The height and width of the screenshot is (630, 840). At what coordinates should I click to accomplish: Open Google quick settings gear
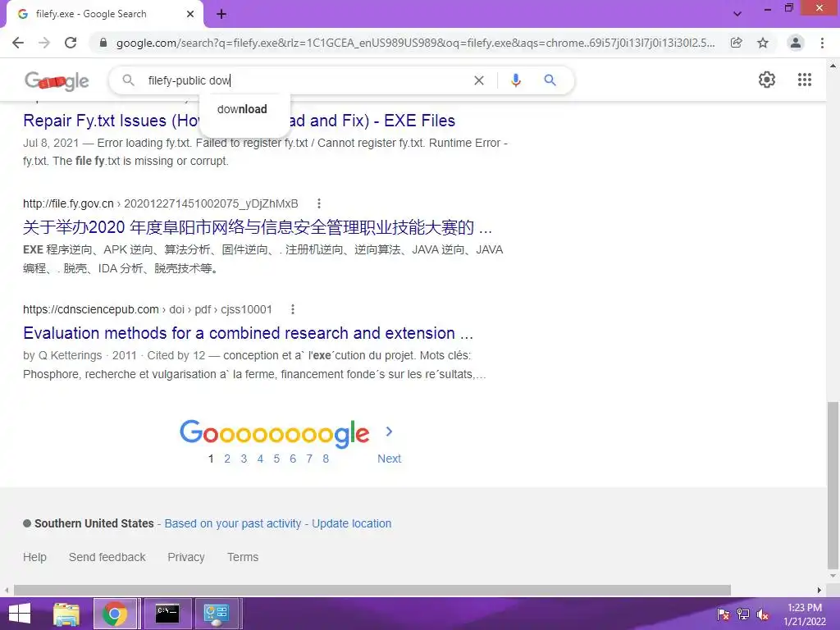[767, 80]
